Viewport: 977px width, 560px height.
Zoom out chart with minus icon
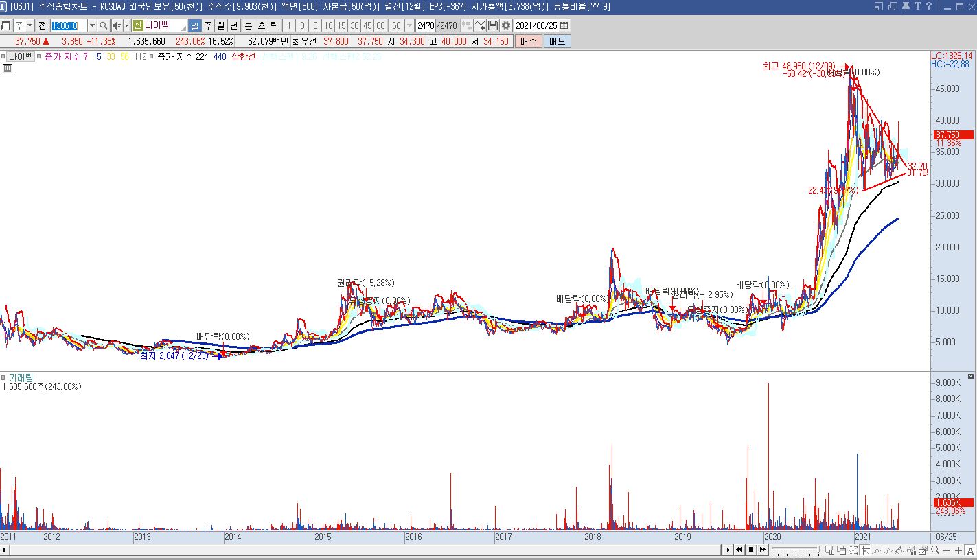pyautogui.click(x=946, y=550)
